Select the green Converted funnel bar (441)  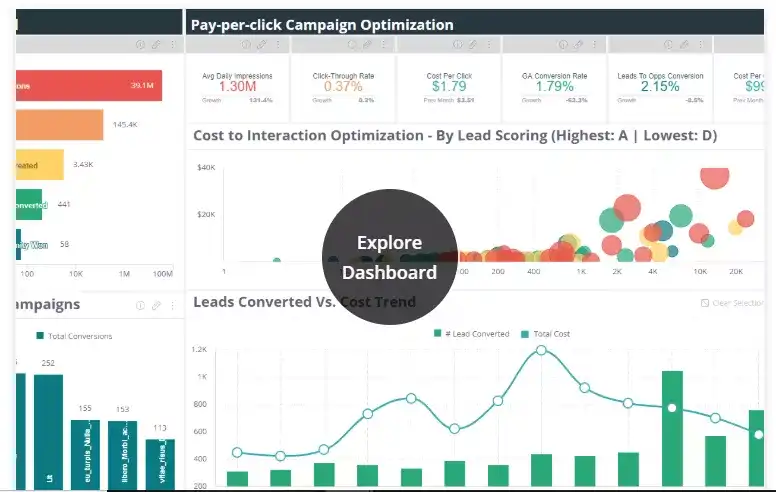click(29, 204)
